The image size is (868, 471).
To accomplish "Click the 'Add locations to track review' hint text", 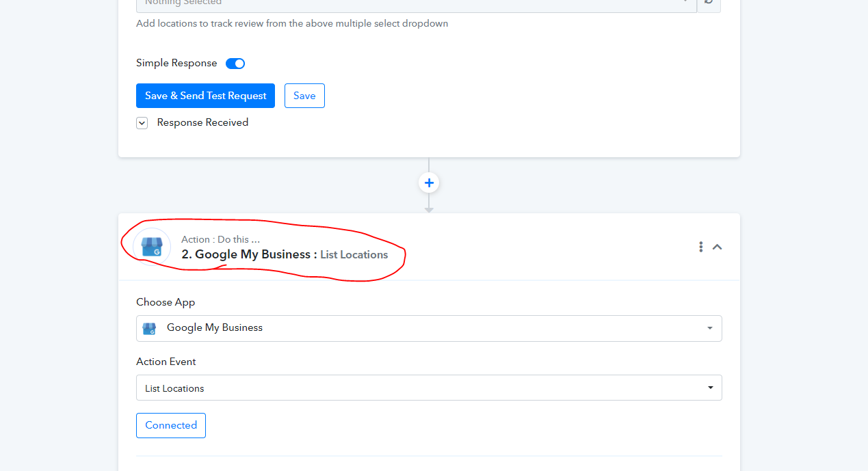I will [x=292, y=23].
